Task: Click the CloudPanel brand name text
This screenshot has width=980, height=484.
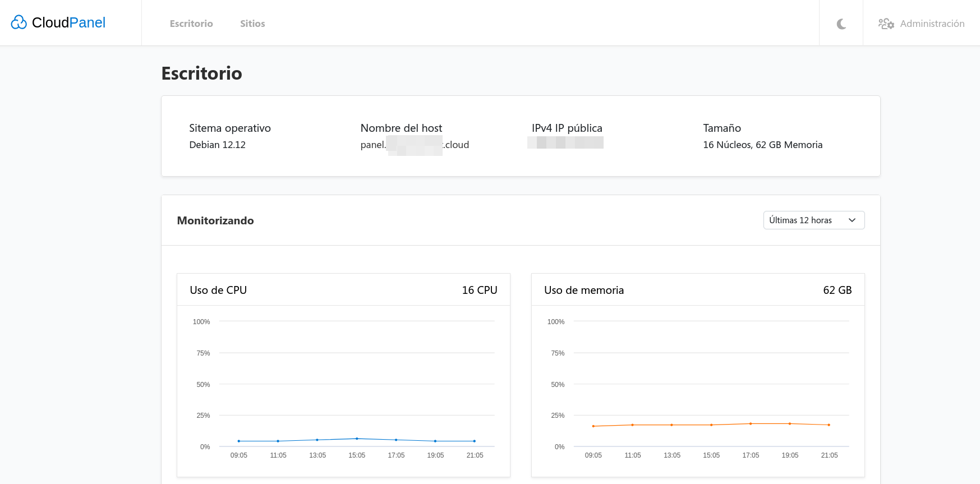Action: click(x=68, y=22)
